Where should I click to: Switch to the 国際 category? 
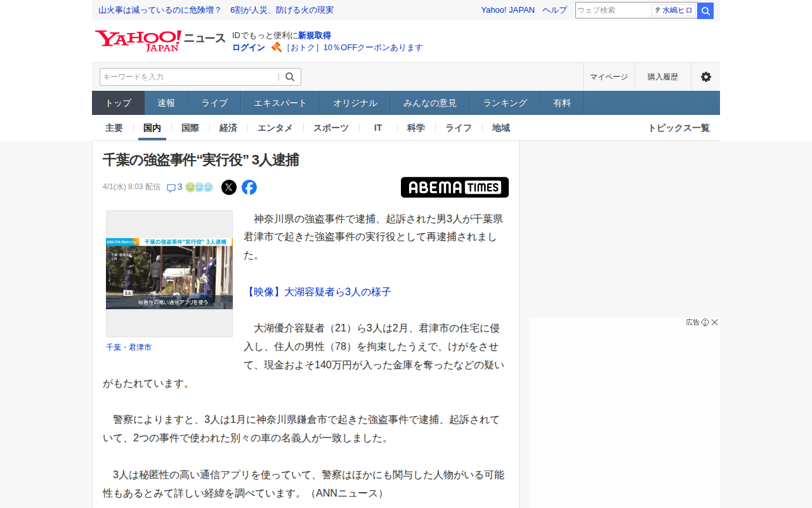click(190, 128)
